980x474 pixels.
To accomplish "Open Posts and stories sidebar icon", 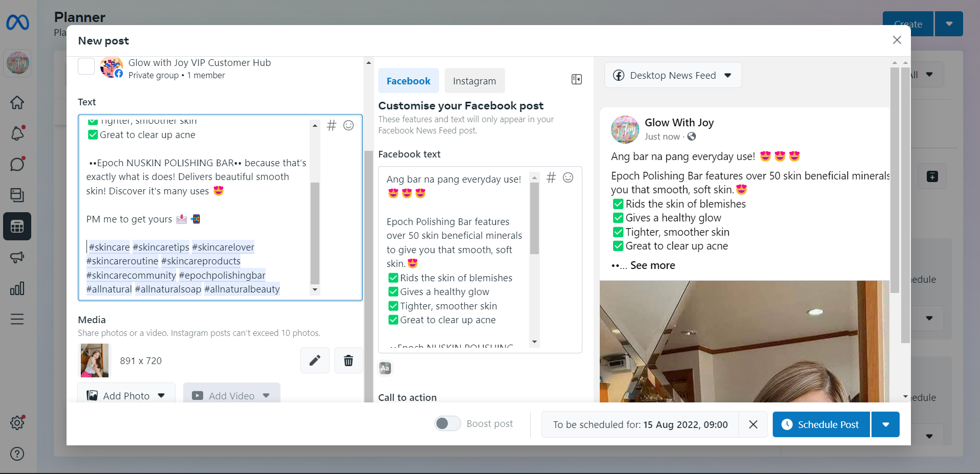I will point(17,195).
